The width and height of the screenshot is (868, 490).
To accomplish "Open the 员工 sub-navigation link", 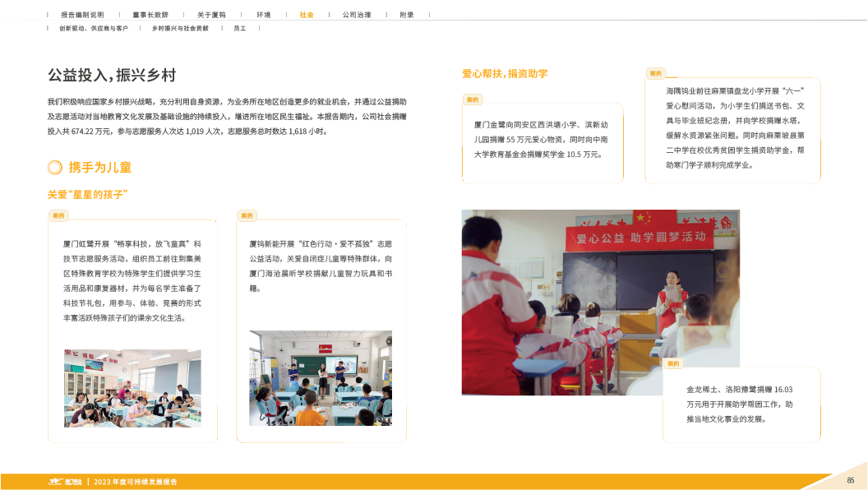I will click(239, 28).
